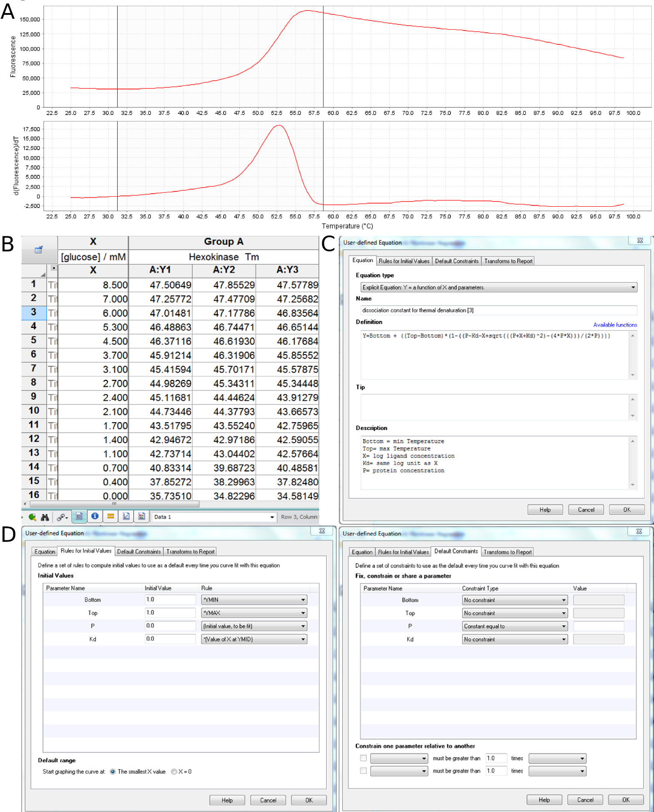
Task: Click the P constraint Value field
Action: [x=599, y=626]
